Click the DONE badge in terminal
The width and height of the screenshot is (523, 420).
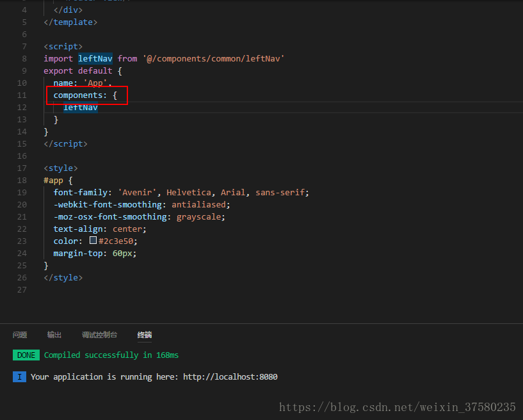click(26, 355)
